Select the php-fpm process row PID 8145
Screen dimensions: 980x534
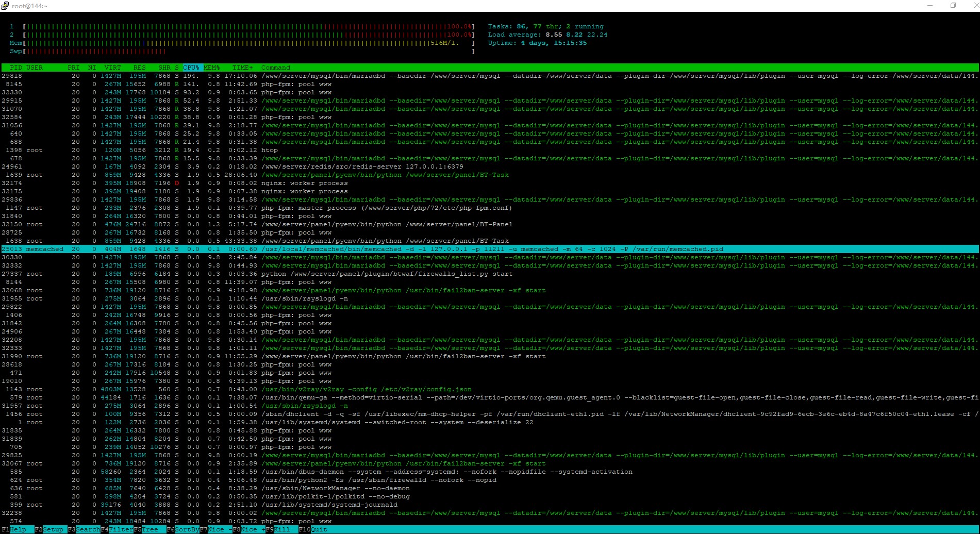coord(490,84)
